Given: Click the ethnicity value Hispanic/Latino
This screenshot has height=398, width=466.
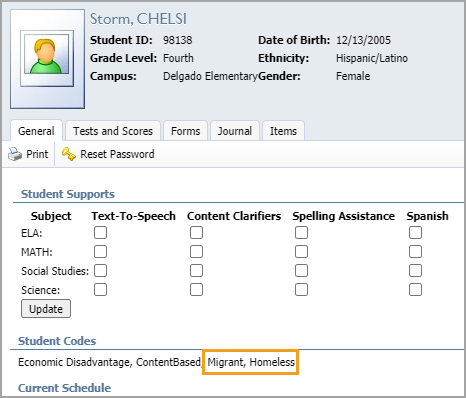Looking at the screenshot, I should coord(372,58).
